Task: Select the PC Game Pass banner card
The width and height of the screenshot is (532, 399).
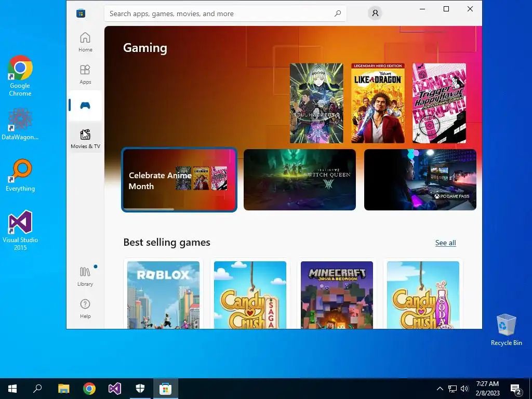Action: (x=420, y=179)
